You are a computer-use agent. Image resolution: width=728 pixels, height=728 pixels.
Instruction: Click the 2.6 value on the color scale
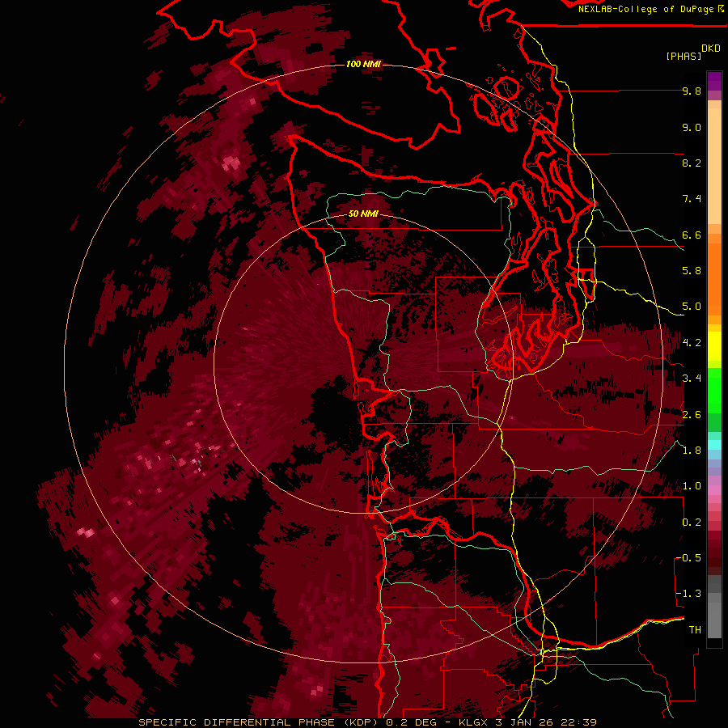coord(692,415)
